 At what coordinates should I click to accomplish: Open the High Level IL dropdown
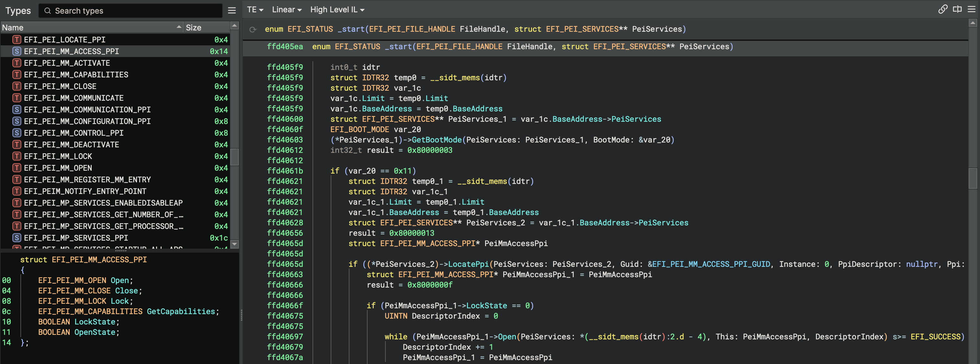pos(337,10)
